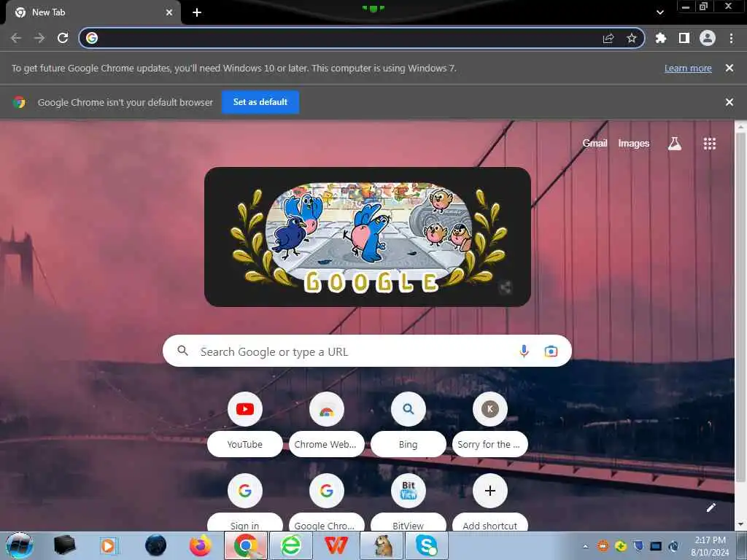Screen dimensions: 747x560
Task: Open the Gmail link
Action: point(595,144)
